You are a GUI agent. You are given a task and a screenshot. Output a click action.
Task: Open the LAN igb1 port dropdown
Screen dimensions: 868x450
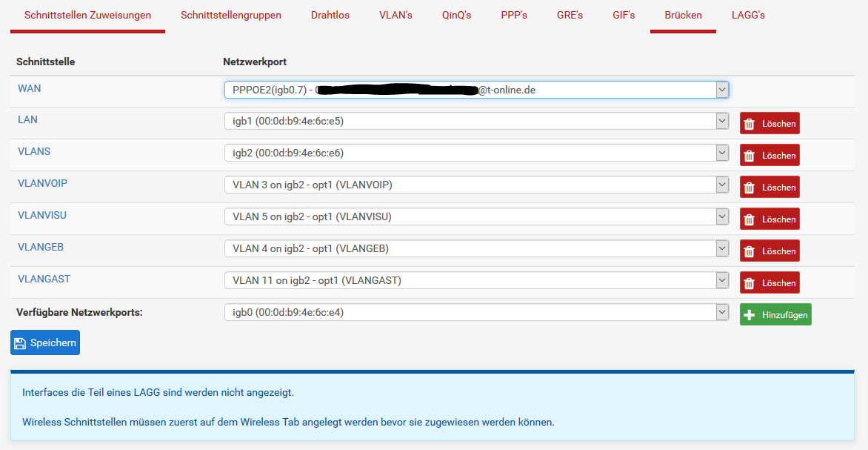pos(476,121)
